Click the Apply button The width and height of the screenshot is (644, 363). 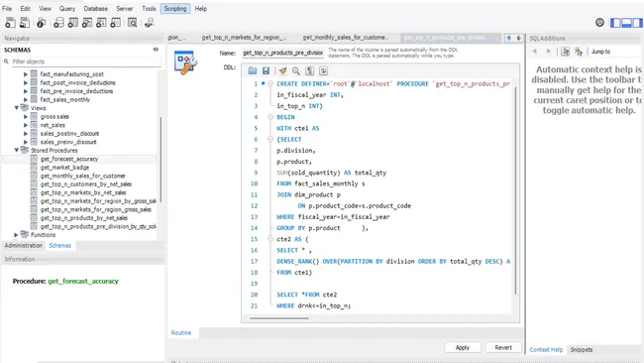pos(463,347)
